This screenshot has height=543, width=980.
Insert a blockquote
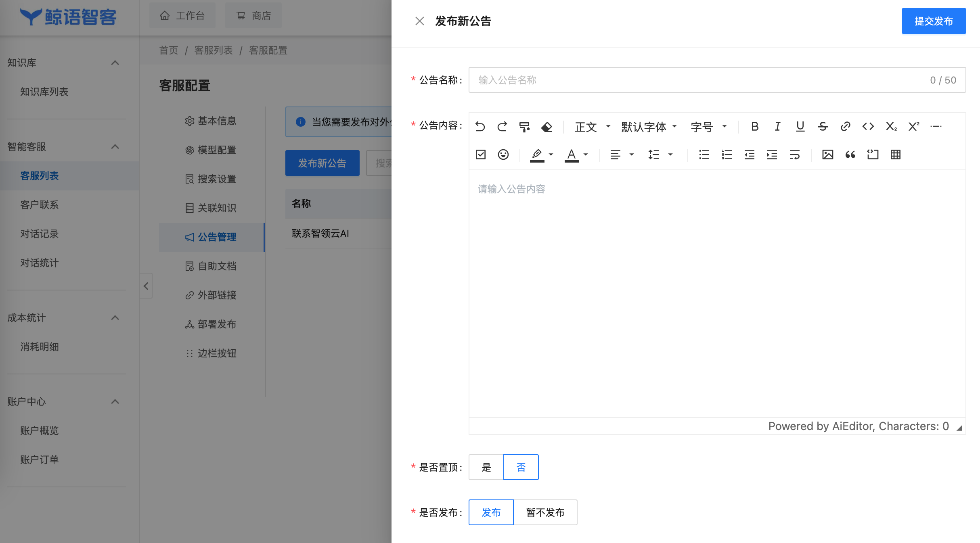click(x=850, y=155)
